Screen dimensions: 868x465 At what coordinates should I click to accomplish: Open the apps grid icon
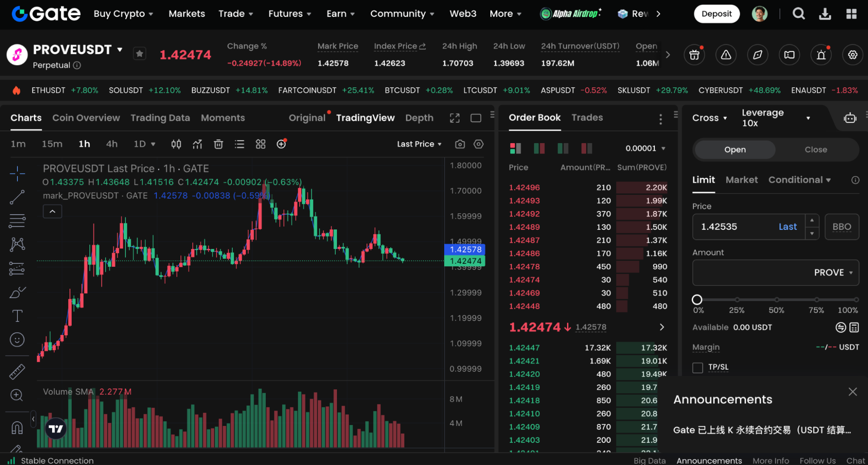tap(851, 14)
